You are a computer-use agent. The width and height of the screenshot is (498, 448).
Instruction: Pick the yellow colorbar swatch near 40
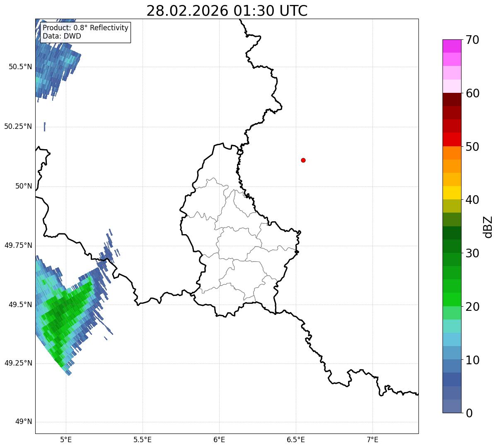click(452, 193)
